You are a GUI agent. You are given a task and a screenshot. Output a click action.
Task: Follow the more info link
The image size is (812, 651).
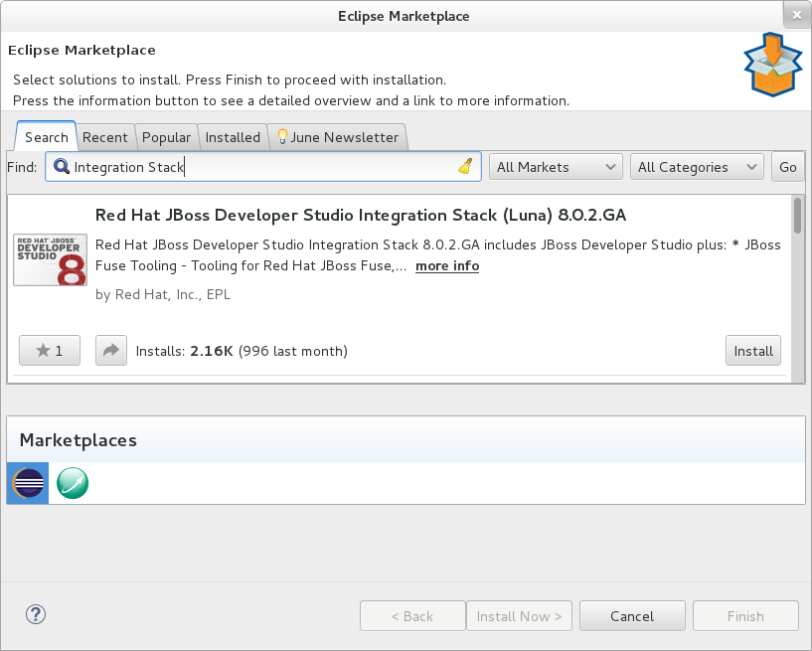447,266
